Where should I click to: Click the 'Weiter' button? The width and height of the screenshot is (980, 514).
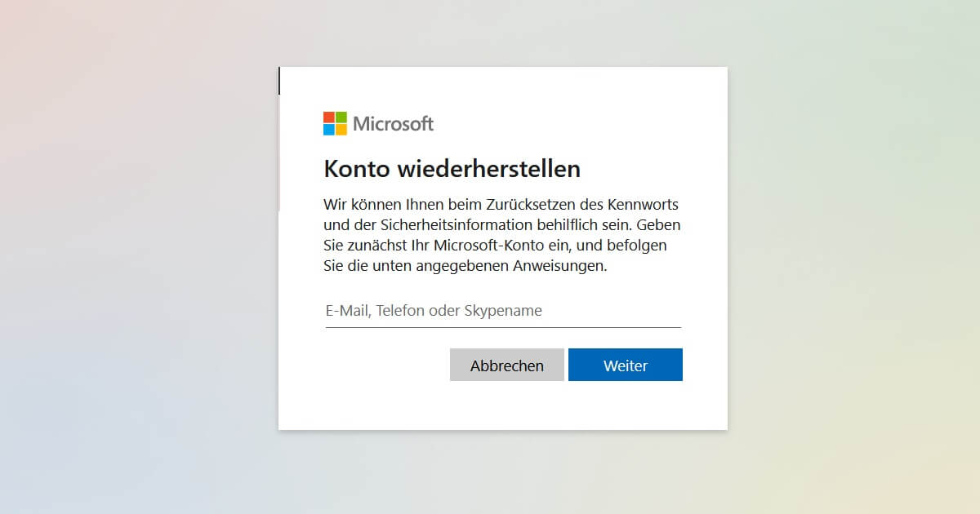click(x=626, y=365)
